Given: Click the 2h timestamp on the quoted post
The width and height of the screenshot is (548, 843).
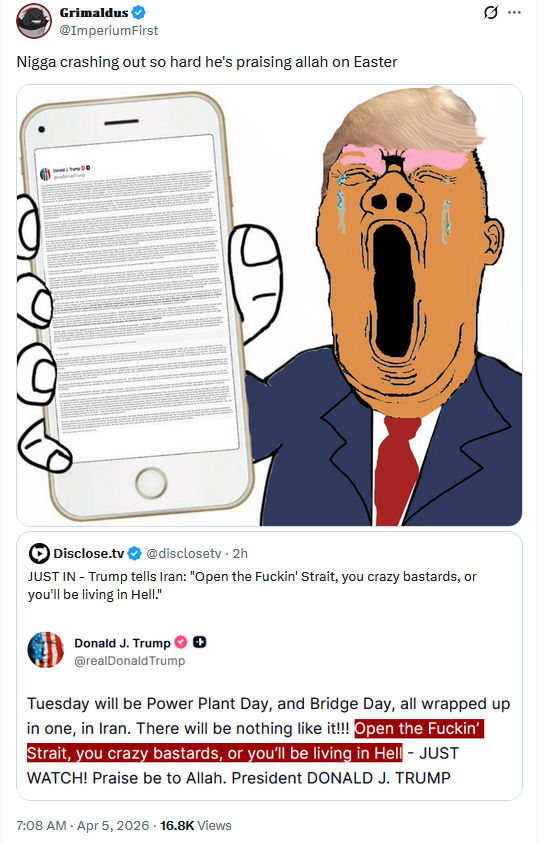Looking at the screenshot, I should click(x=240, y=553).
